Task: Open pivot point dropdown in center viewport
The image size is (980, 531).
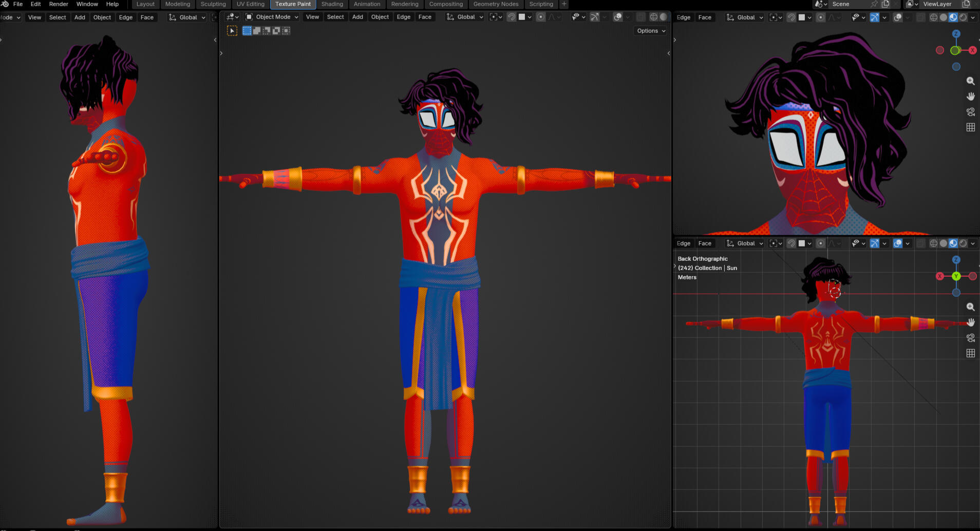Action: (x=496, y=17)
